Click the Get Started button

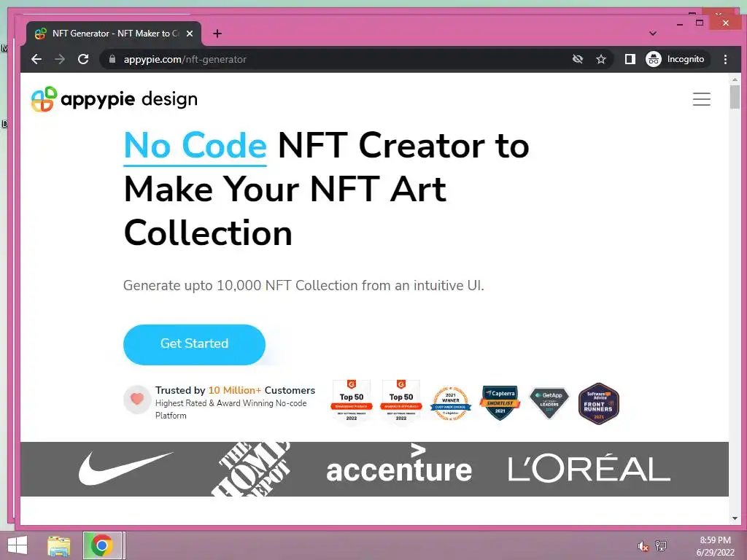pyautogui.click(x=194, y=344)
